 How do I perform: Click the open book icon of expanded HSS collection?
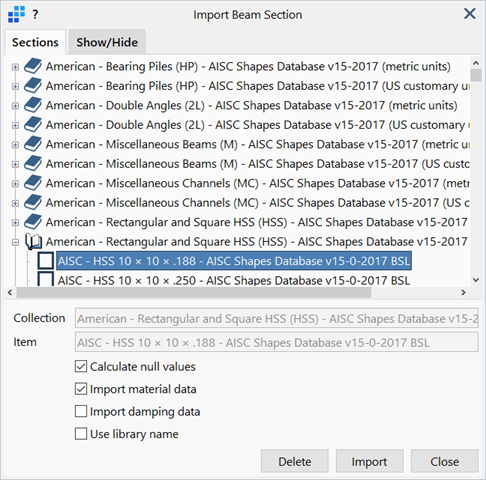click(x=34, y=242)
